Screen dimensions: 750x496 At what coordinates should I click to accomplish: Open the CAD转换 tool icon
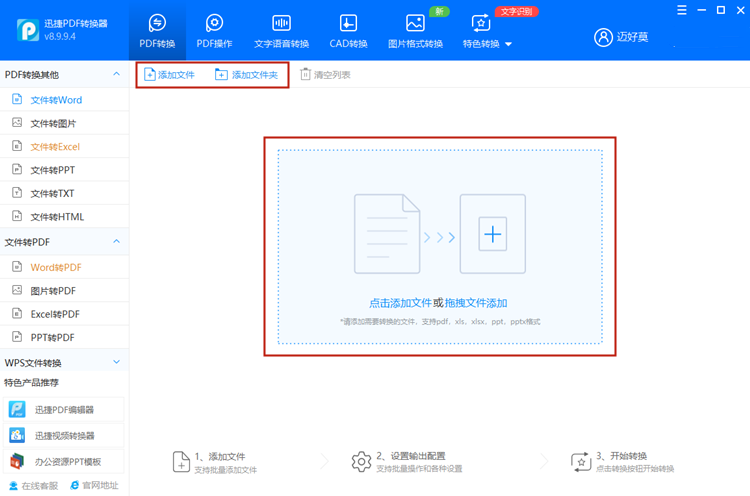coord(348,22)
